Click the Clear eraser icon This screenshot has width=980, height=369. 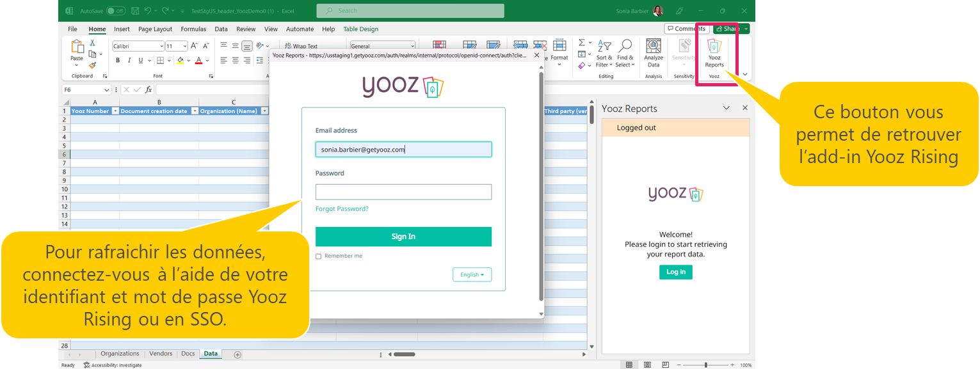tap(581, 65)
